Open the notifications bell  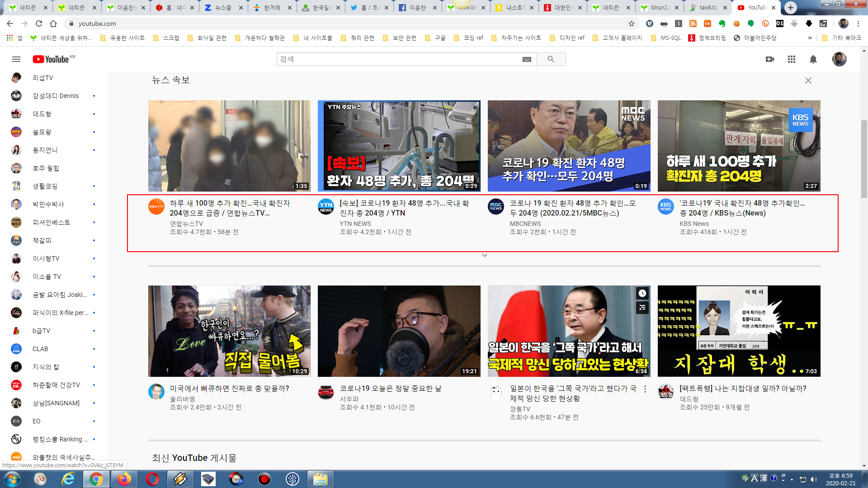point(813,59)
